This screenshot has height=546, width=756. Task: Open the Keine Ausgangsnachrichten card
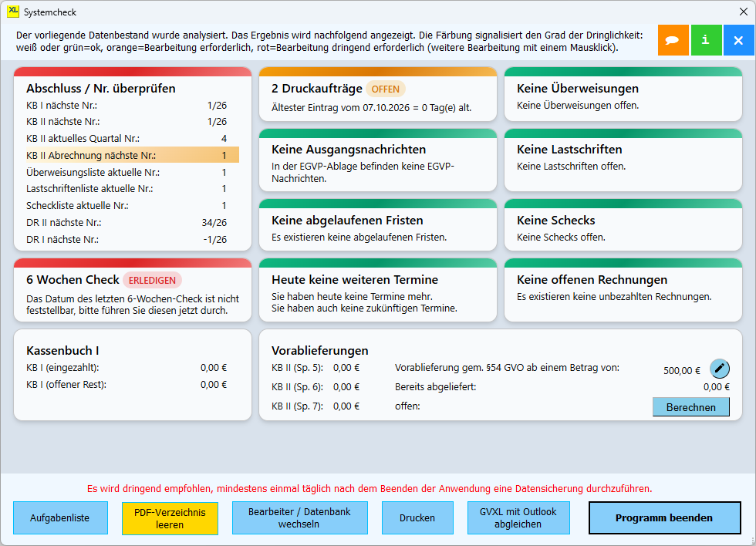point(378,160)
